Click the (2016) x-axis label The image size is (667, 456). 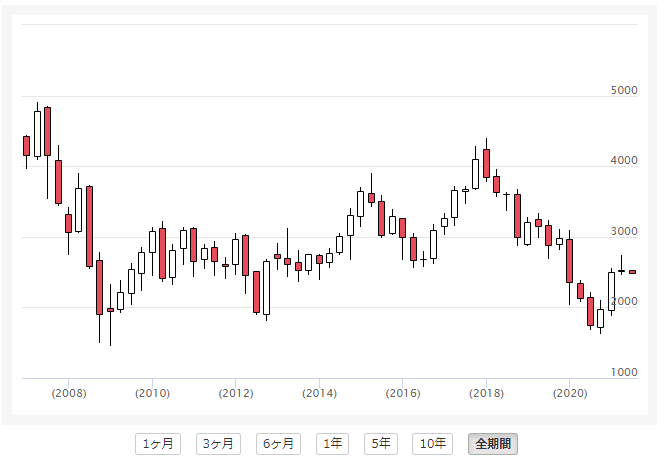(402, 393)
